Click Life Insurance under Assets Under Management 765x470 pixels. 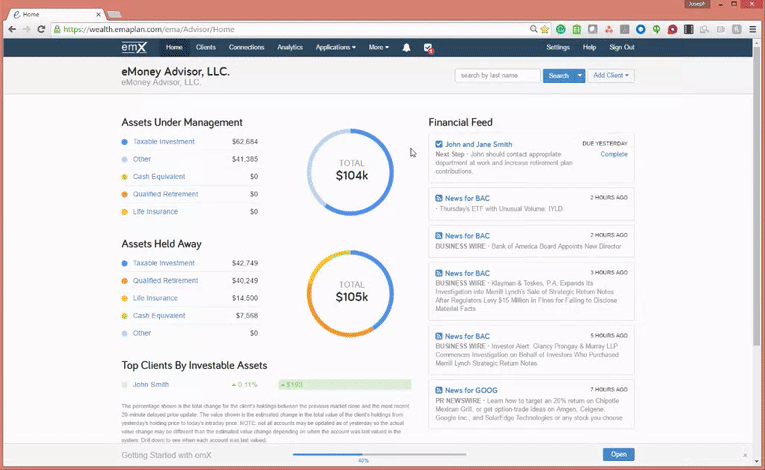tap(155, 212)
